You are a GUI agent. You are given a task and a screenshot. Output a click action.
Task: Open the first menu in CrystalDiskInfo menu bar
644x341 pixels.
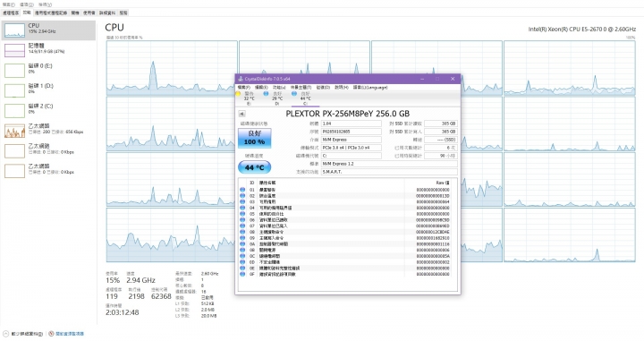click(243, 88)
